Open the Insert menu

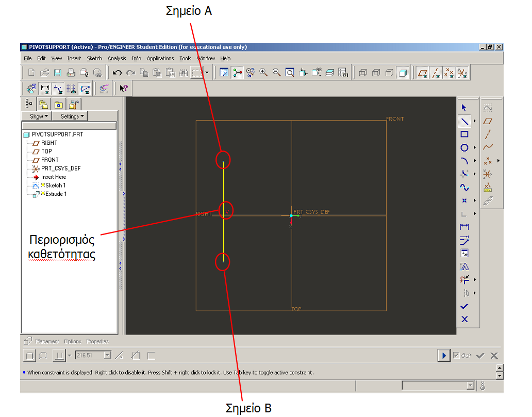[x=74, y=58]
